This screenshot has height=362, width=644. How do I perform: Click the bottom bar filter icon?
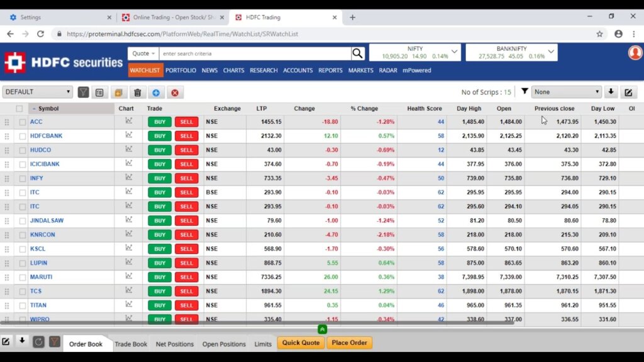(x=55, y=341)
